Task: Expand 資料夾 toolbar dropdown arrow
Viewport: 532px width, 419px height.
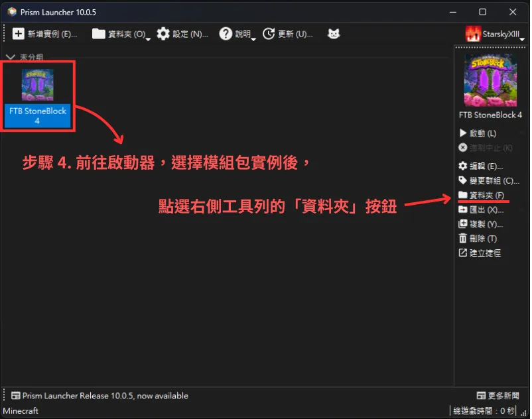Action: pyautogui.click(x=148, y=38)
